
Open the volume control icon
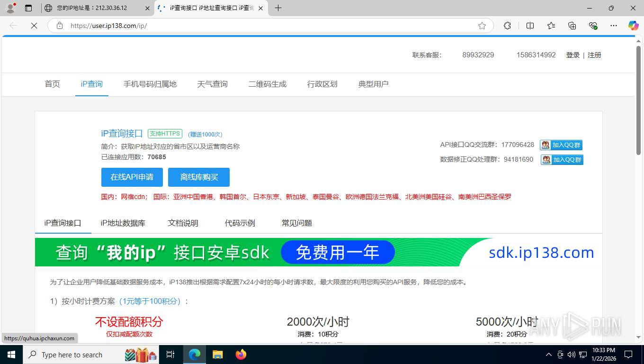click(x=572, y=355)
